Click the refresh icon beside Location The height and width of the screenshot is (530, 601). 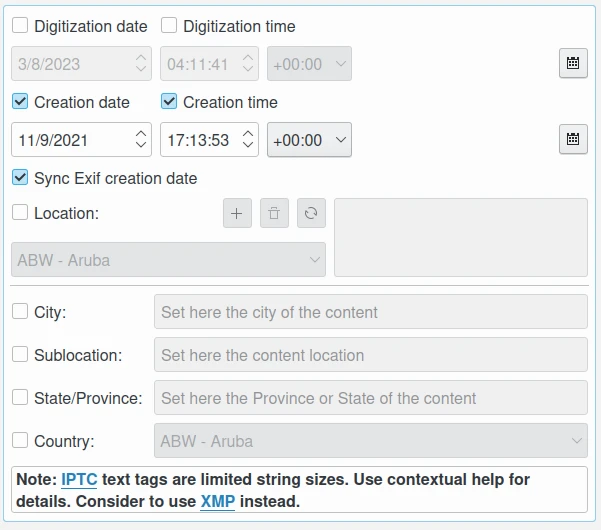click(x=312, y=213)
